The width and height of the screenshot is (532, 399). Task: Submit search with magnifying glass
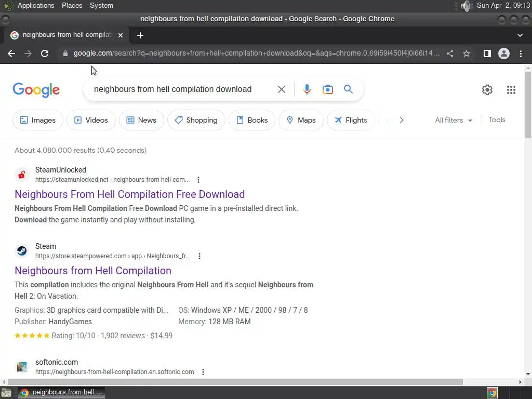tap(348, 89)
